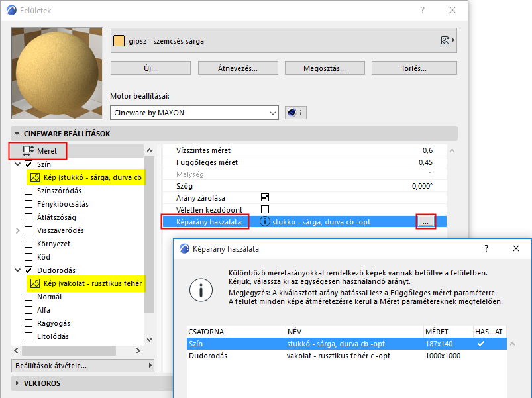Enable the Környezet checkbox

(x=28, y=244)
